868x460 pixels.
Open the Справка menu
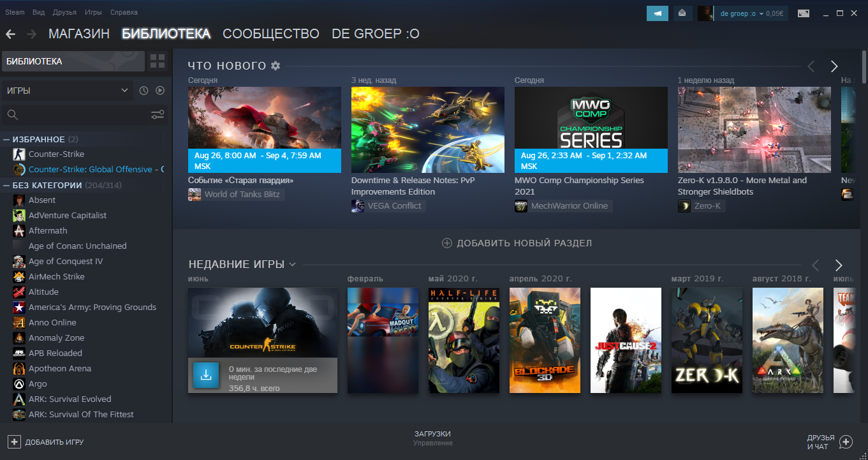124,12
